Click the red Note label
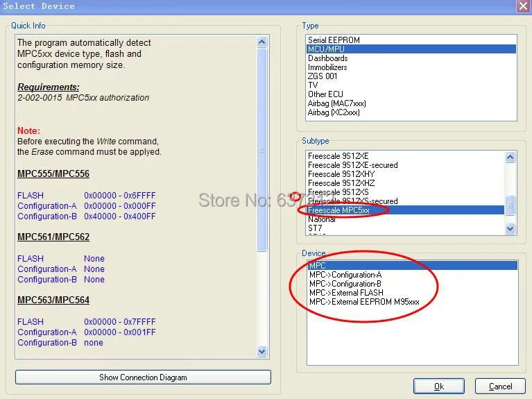This screenshot has width=532, height=399. 28,130
